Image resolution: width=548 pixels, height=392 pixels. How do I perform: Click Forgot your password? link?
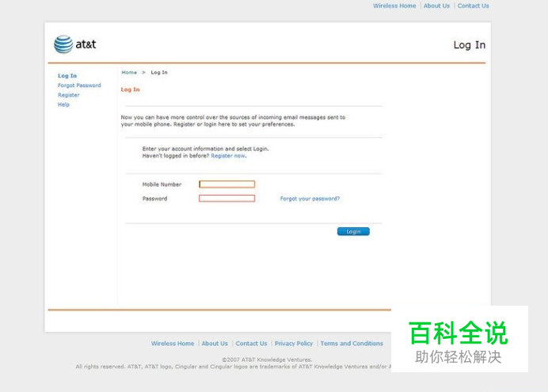(x=310, y=199)
